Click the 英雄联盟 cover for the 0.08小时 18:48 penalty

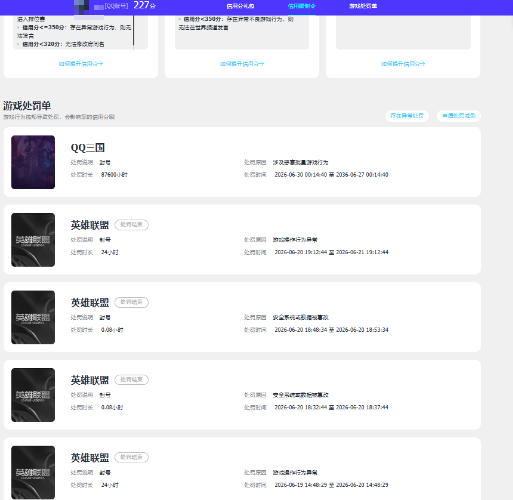coord(33,317)
